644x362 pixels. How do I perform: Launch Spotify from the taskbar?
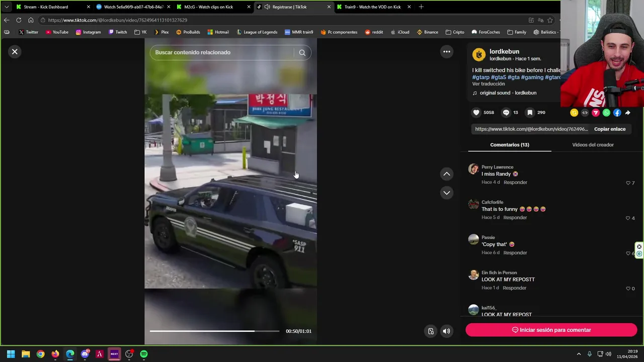144,354
